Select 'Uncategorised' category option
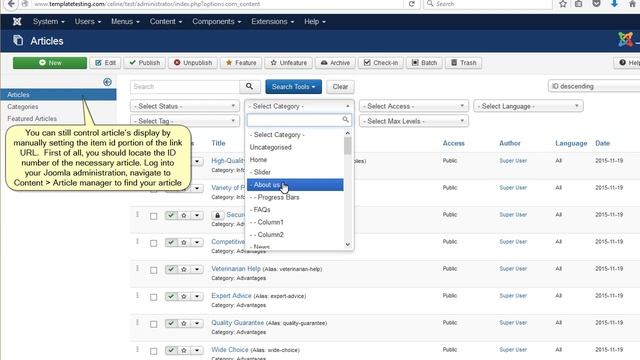Image resolution: width=640 pixels, height=360 pixels. pyautogui.click(x=295, y=147)
